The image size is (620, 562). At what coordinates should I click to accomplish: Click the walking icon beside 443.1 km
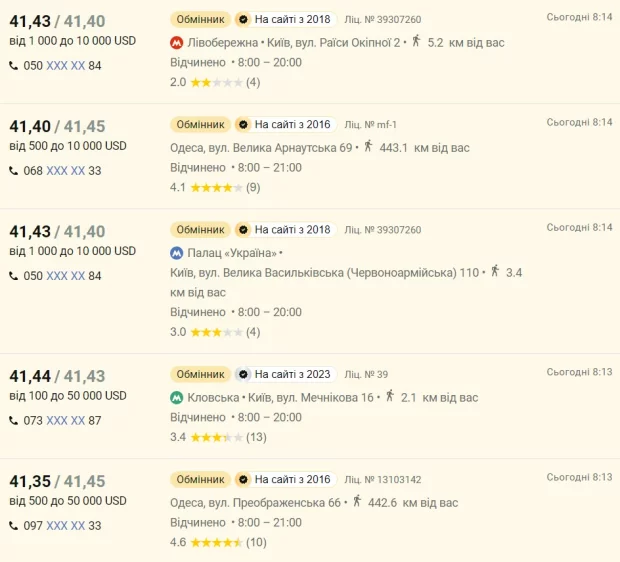pos(368,147)
